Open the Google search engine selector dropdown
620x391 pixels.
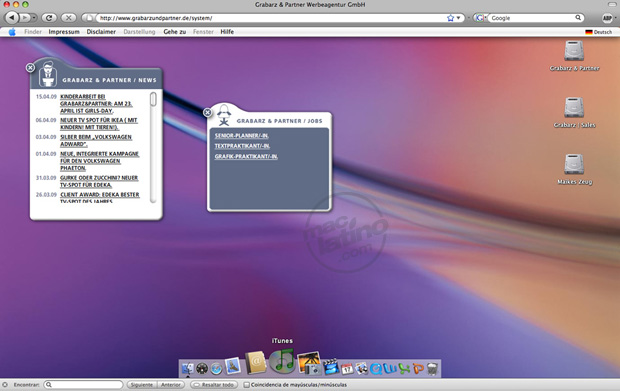click(x=480, y=18)
